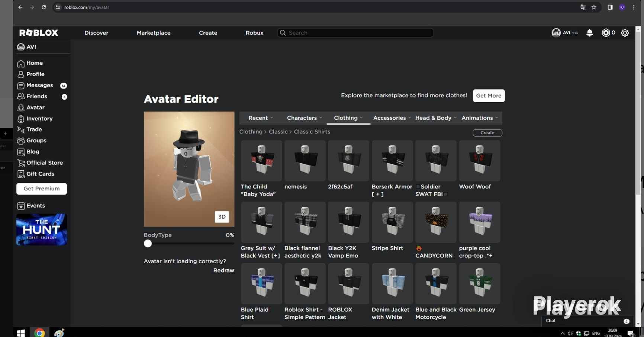Open the Windows Start button
This screenshot has width=644, height=337.
point(21,333)
